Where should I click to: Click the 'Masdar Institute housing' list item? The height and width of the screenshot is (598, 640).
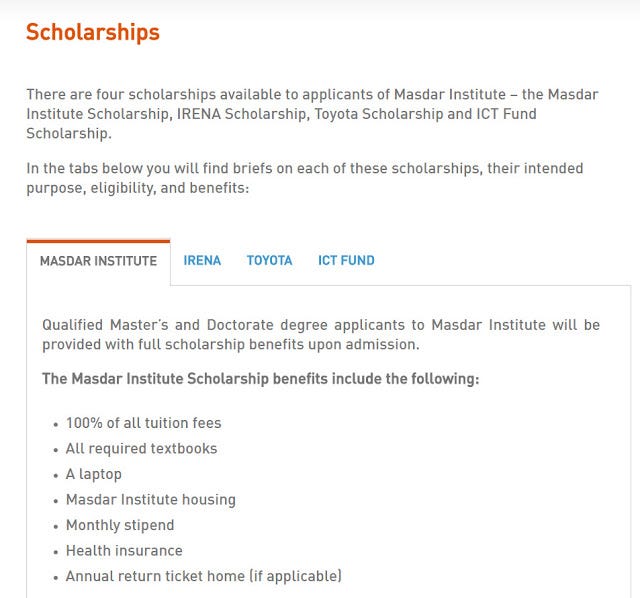click(151, 500)
